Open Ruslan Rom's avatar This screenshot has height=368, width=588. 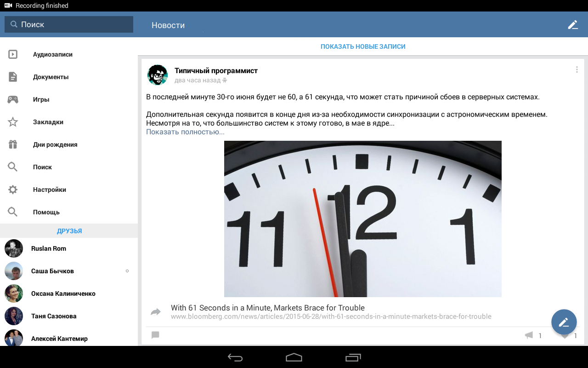[14, 248]
